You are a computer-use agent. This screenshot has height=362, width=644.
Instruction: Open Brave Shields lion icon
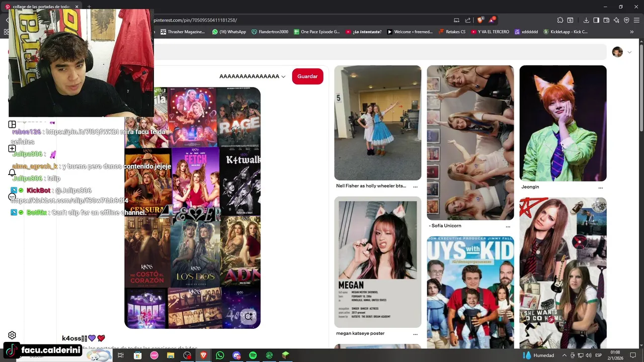pos(480,20)
